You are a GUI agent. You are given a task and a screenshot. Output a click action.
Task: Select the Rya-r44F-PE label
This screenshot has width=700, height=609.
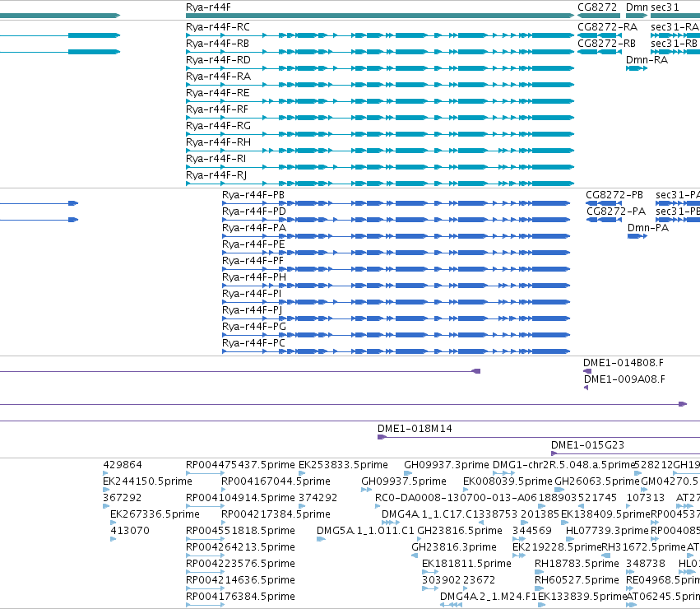pyautogui.click(x=253, y=244)
